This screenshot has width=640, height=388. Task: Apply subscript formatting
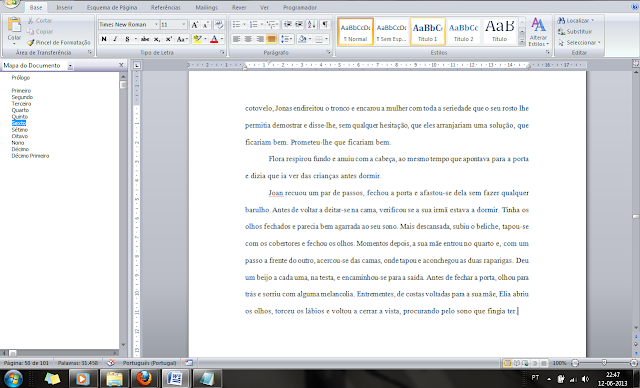click(157, 39)
